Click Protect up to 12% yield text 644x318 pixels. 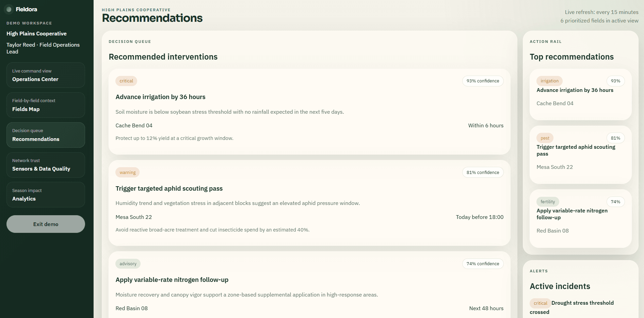tap(174, 138)
